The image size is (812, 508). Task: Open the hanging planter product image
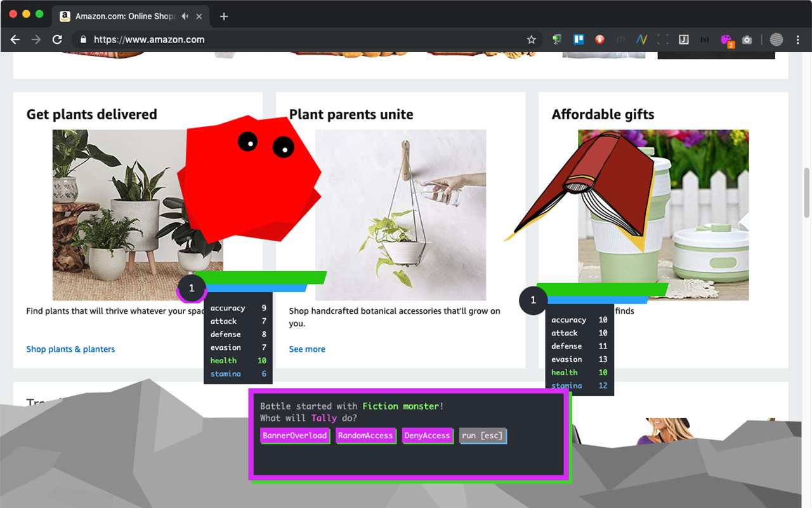(400, 215)
